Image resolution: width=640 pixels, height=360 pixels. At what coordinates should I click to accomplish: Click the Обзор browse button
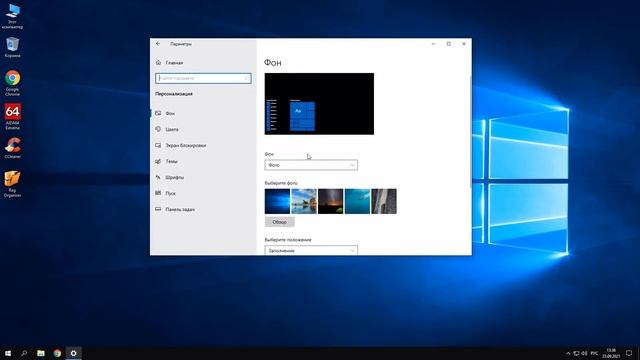pos(280,222)
